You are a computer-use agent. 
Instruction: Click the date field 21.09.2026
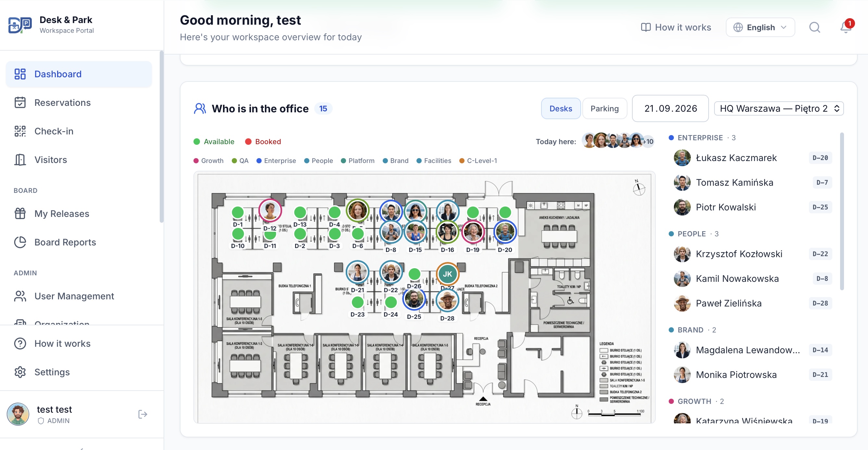coord(670,108)
